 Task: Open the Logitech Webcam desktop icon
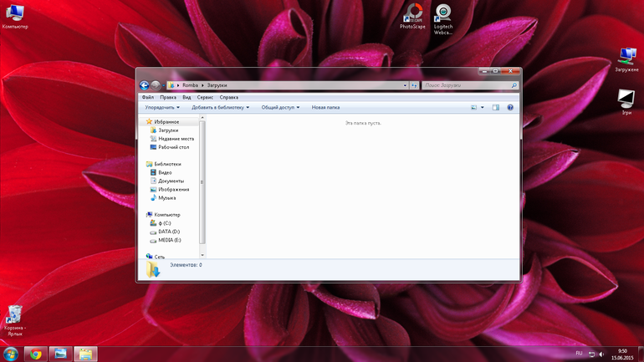(x=442, y=13)
